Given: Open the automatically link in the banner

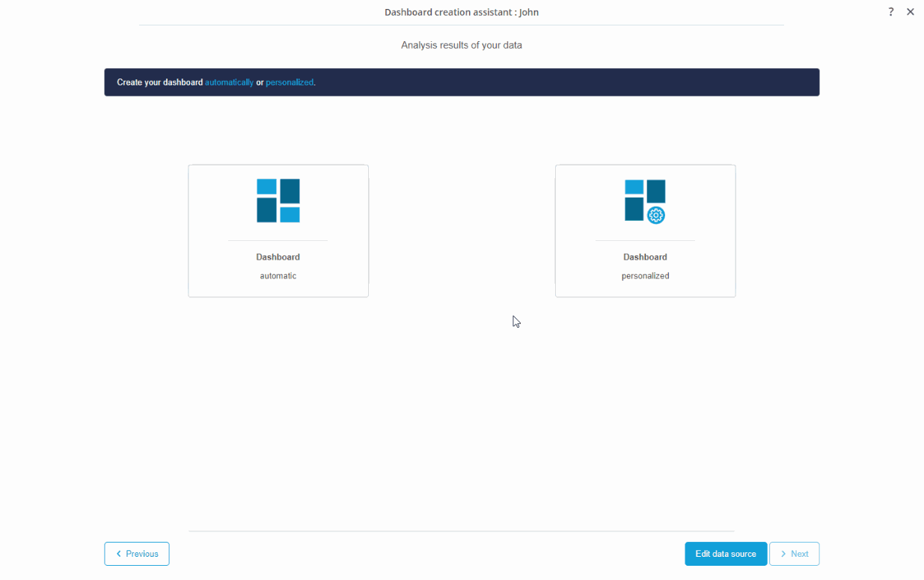Looking at the screenshot, I should 229,82.
